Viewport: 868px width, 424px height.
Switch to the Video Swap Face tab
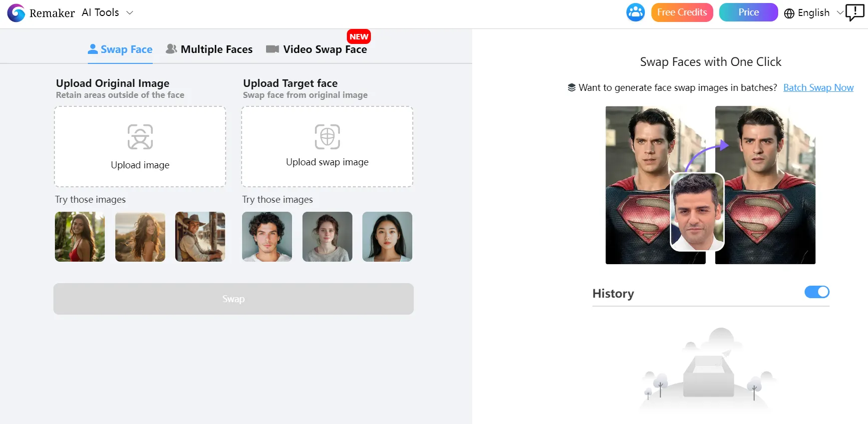[x=316, y=49]
